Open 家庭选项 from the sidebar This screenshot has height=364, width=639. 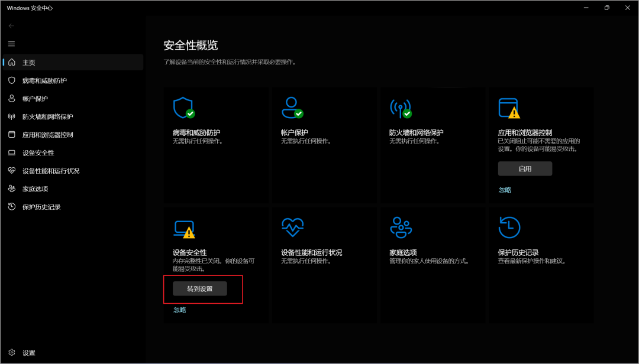[73, 188]
